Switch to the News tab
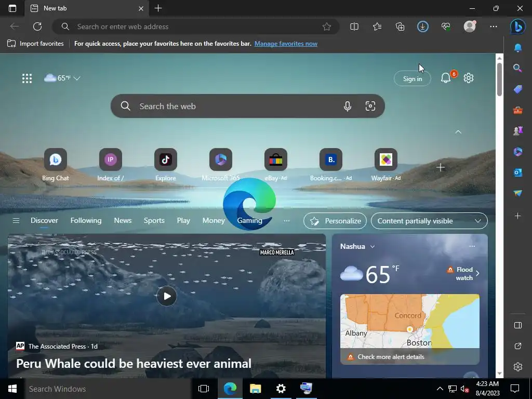This screenshot has height=399, width=532. pos(123,220)
